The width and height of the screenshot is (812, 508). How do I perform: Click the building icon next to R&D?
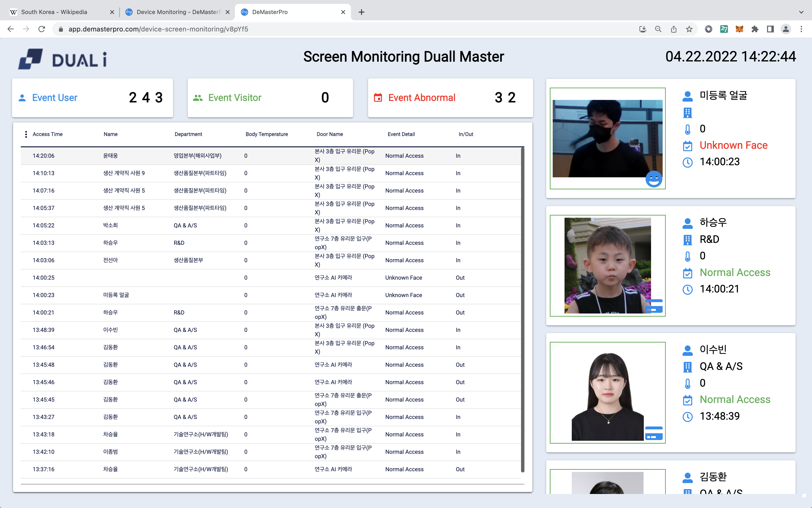pos(688,240)
